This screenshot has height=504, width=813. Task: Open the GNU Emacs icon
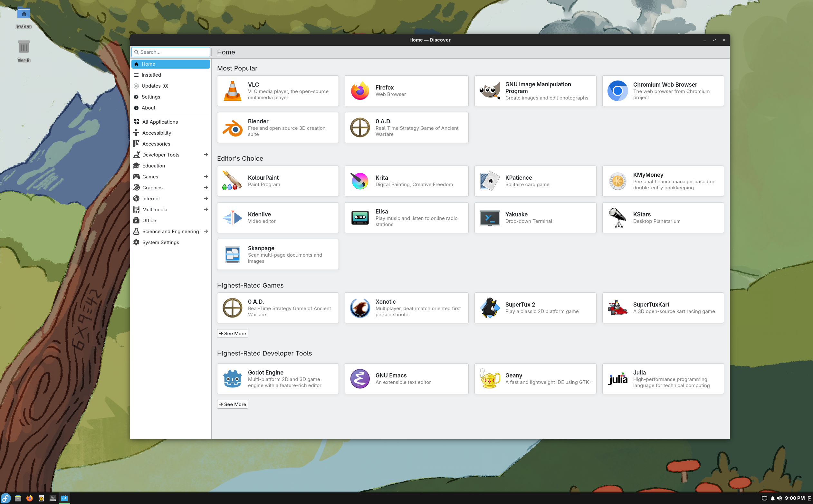(x=360, y=379)
